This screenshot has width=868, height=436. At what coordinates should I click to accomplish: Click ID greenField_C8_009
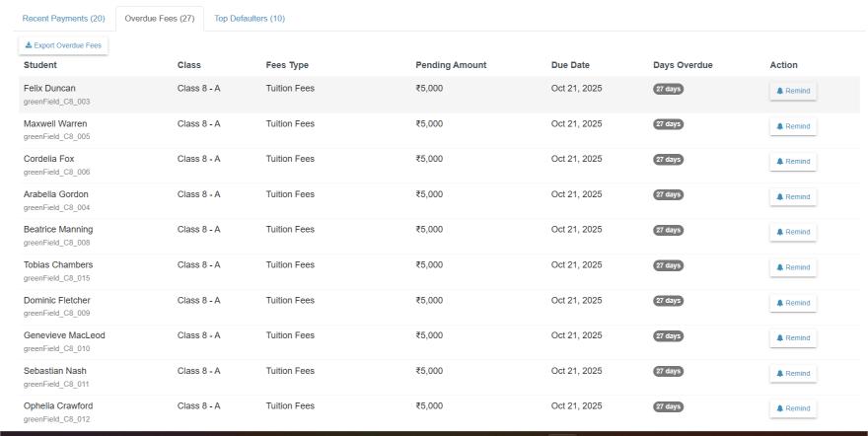(56, 313)
